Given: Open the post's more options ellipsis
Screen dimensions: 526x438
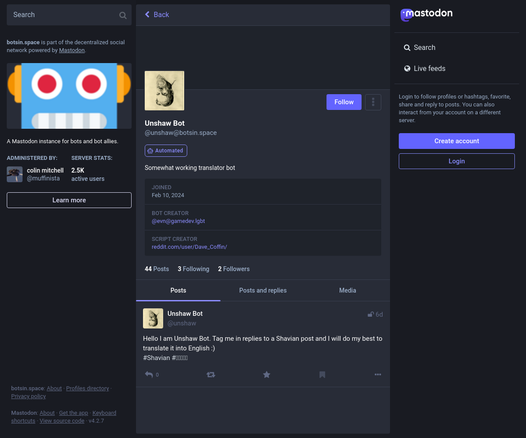Looking at the screenshot, I should (378, 374).
